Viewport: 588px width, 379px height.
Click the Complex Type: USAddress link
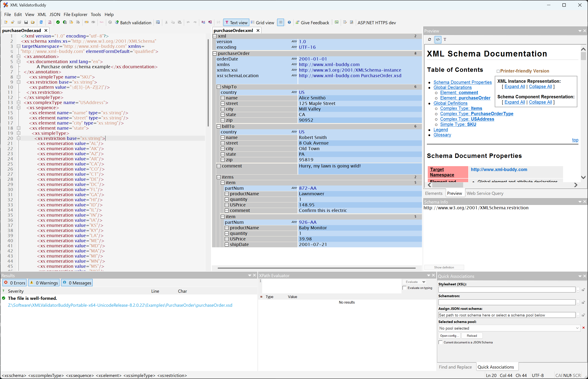tap(467, 119)
